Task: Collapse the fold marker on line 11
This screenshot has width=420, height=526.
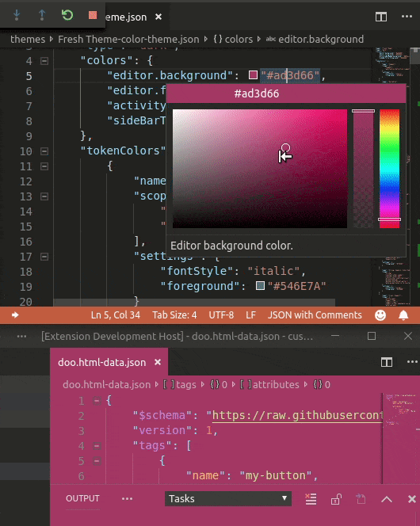Action: click(44, 166)
